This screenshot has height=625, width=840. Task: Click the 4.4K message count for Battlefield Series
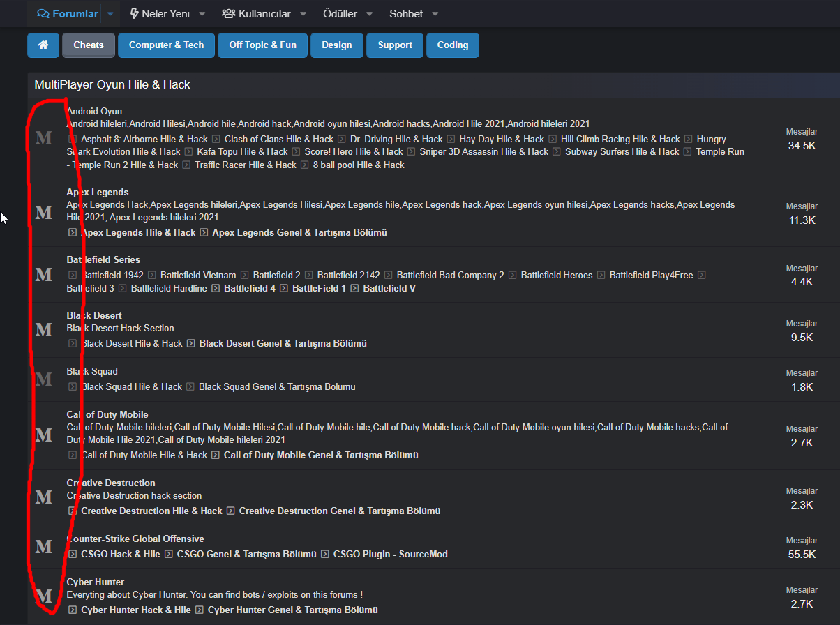[x=802, y=282]
